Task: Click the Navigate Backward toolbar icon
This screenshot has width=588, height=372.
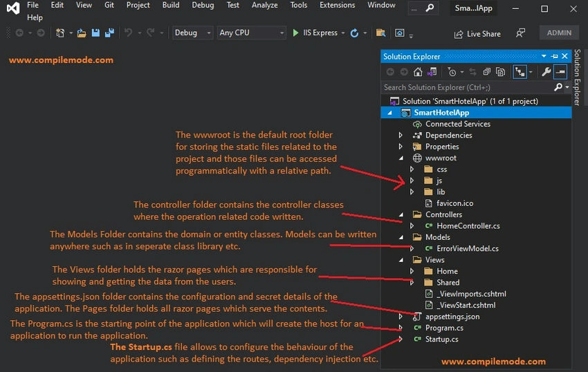Action: (x=19, y=33)
